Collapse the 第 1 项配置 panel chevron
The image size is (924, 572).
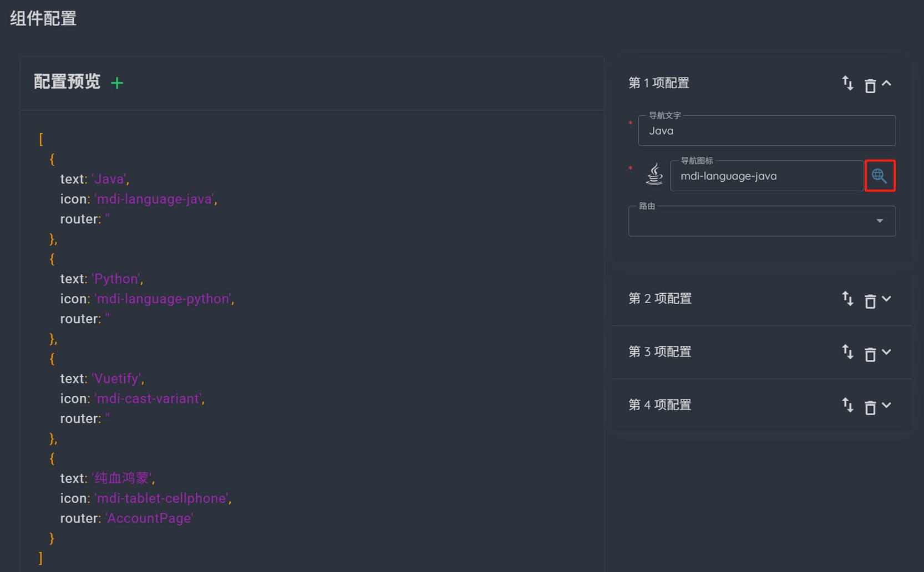(x=886, y=83)
